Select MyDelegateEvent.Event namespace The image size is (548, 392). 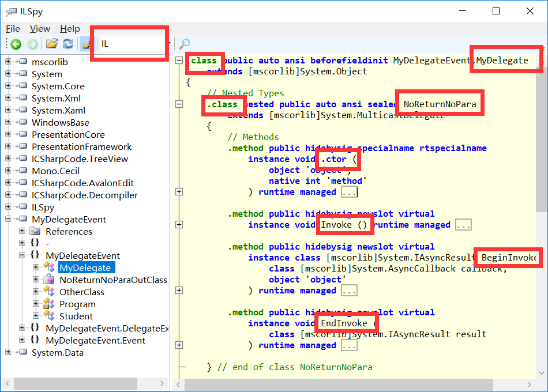click(95, 340)
